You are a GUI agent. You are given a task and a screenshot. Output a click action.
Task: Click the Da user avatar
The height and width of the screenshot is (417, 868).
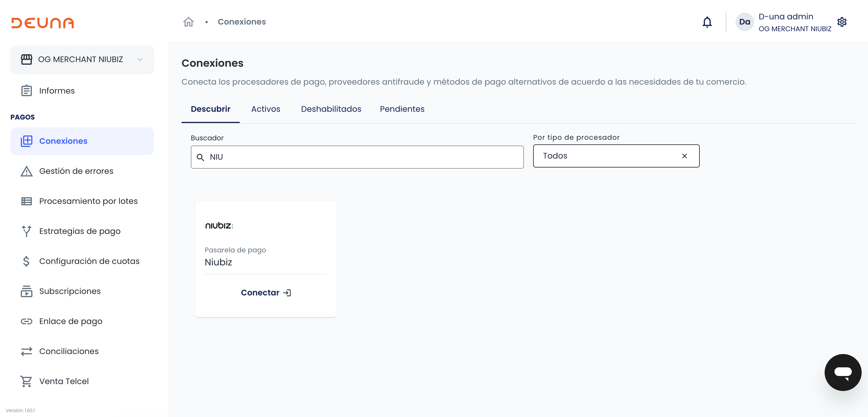pos(744,22)
